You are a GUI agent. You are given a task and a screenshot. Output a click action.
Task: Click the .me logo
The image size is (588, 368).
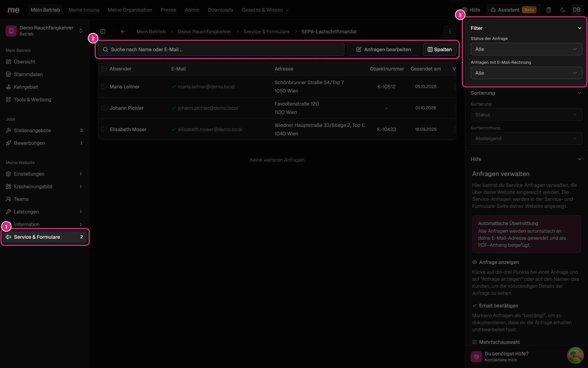(13, 10)
